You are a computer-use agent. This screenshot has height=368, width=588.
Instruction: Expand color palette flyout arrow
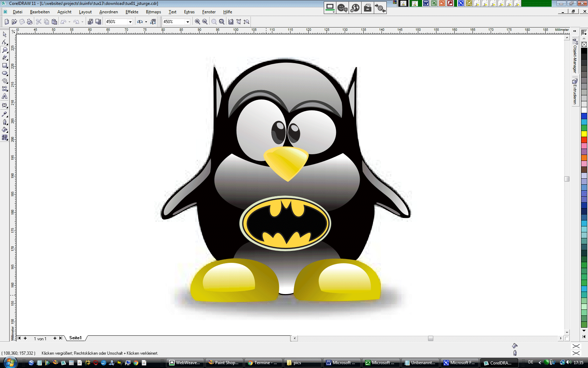(584, 337)
